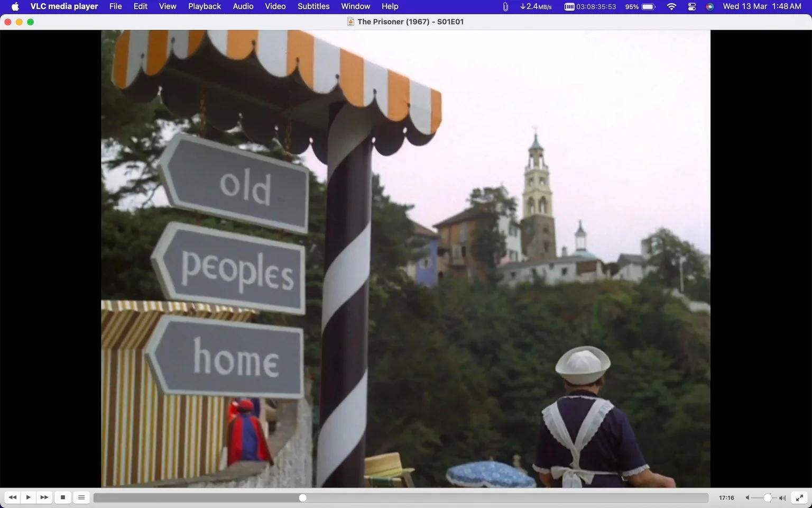Open Control Center from the menu bar

point(691,7)
